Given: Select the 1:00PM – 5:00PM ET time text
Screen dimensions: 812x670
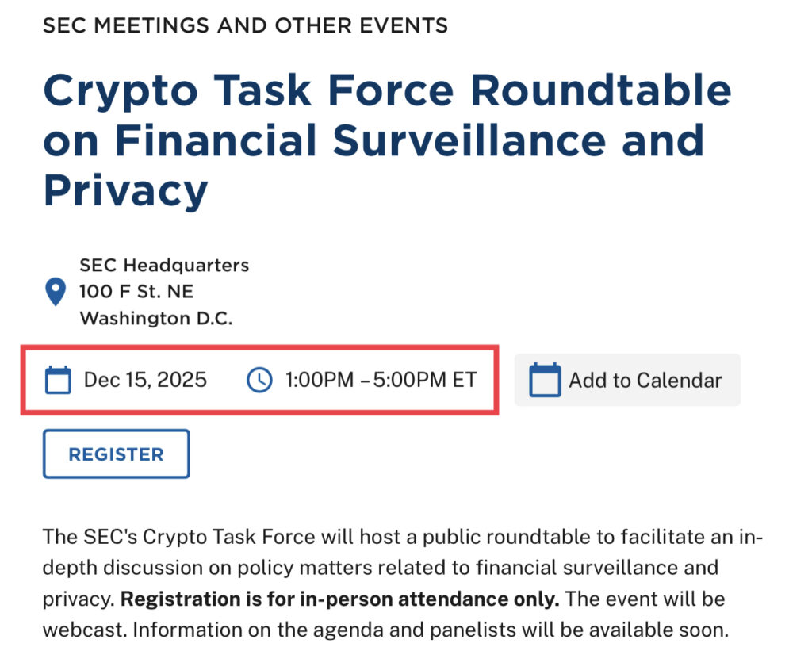Looking at the screenshot, I should pyautogui.click(x=381, y=380).
